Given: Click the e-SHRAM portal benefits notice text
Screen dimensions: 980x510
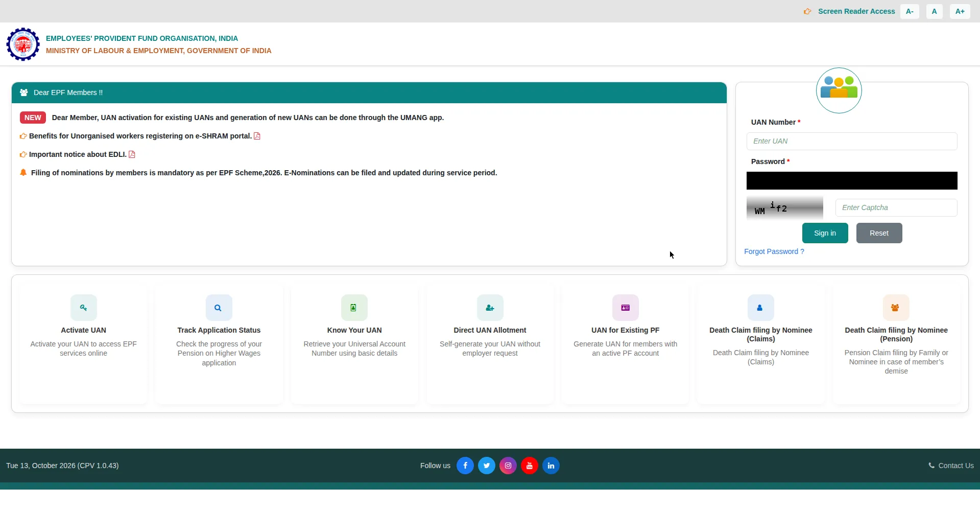Looking at the screenshot, I should point(140,136).
